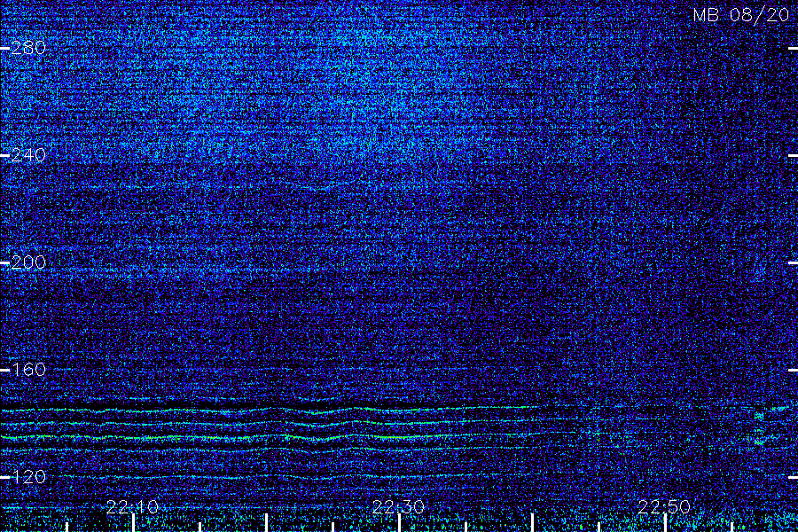Click the MB 08/20 date stamp
This screenshot has height=532, width=798.
pos(741,15)
